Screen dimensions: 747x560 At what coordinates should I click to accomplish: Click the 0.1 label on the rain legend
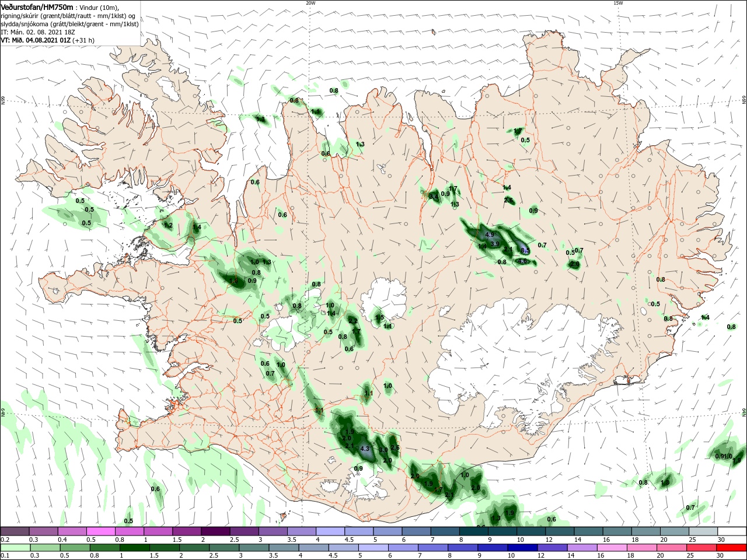point(5,556)
